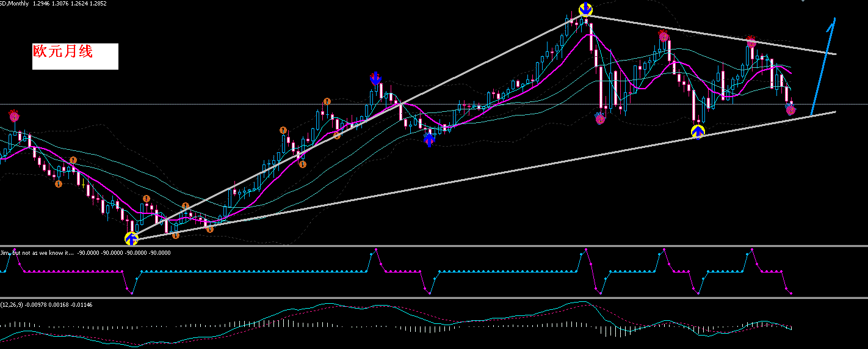Click the red 欧元月线 text label
The width and height of the screenshot is (868, 349).
pos(63,51)
